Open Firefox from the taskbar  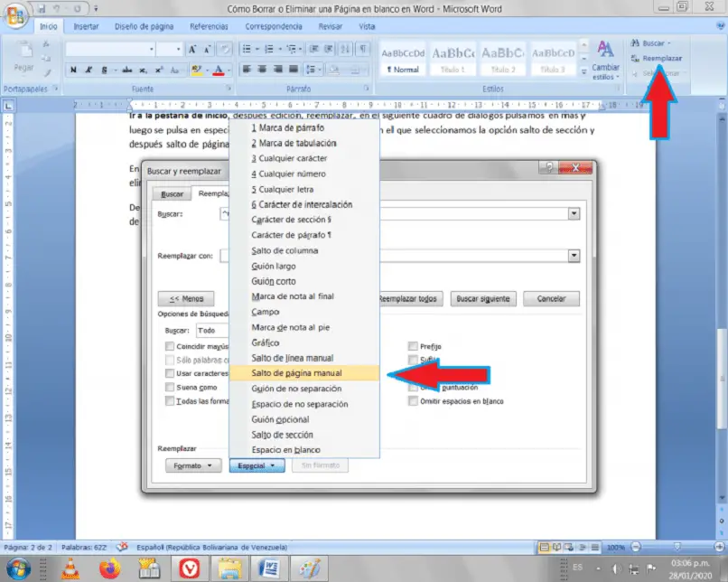(110, 568)
